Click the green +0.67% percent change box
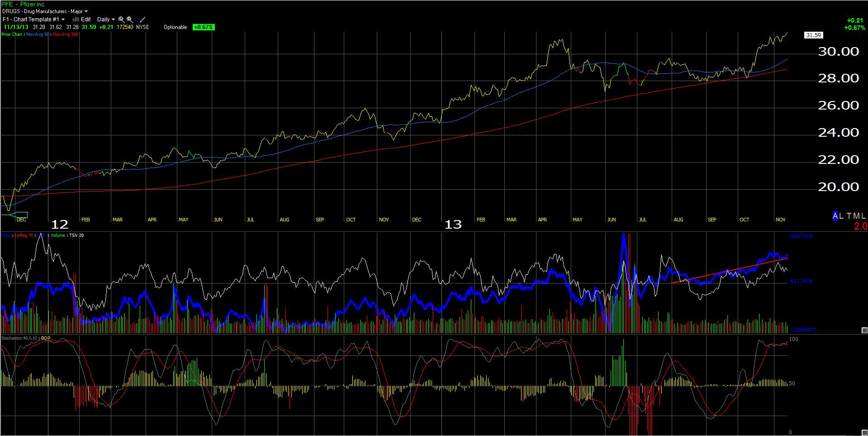 [x=204, y=27]
